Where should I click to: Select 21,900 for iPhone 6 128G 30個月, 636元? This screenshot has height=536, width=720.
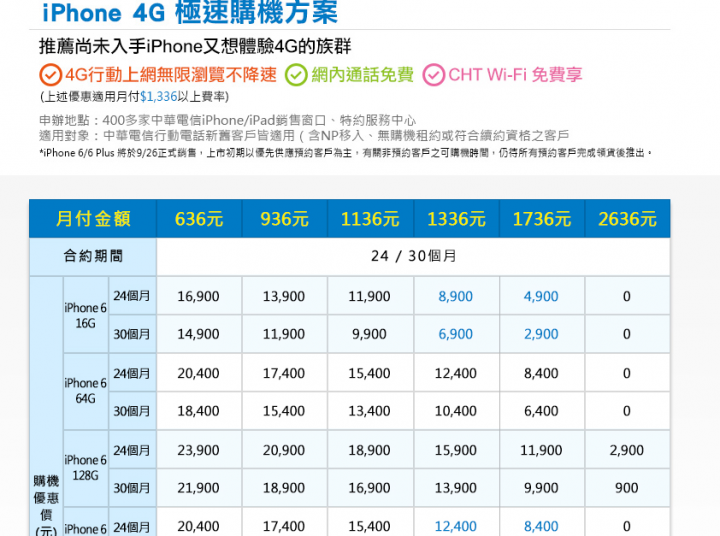click(x=198, y=488)
